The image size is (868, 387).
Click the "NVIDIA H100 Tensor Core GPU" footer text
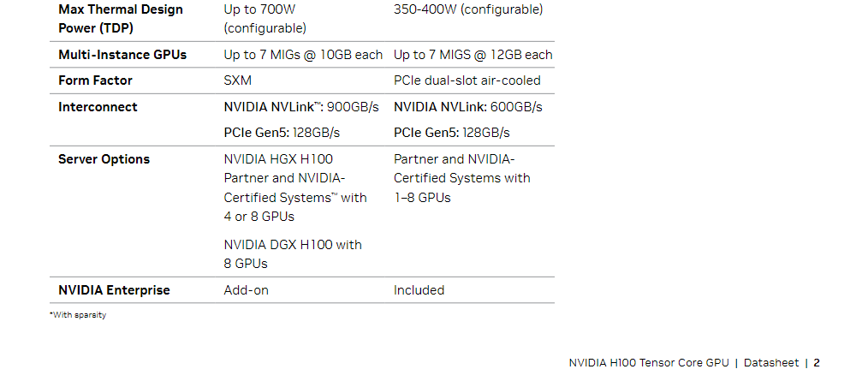click(648, 363)
